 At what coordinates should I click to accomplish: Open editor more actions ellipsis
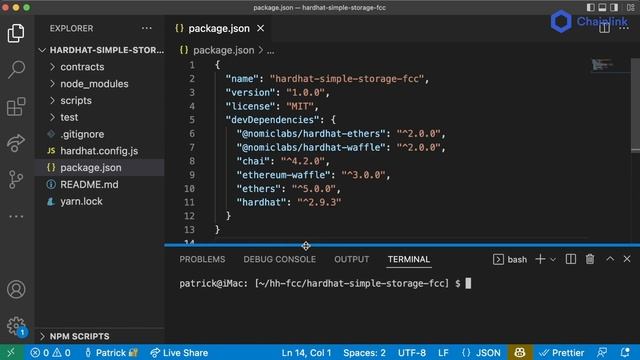[x=624, y=28]
